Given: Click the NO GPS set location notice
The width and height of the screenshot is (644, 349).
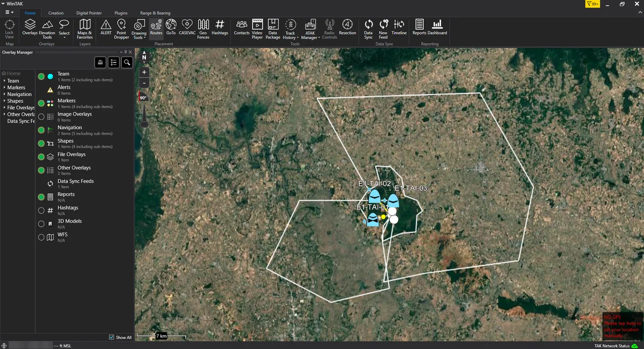Looking at the screenshot, I should 623,326.
